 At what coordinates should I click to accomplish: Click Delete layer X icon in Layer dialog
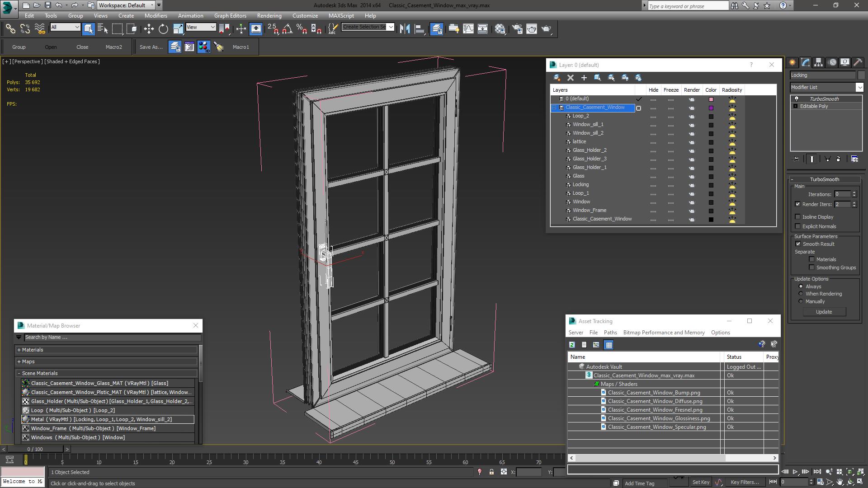571,78
